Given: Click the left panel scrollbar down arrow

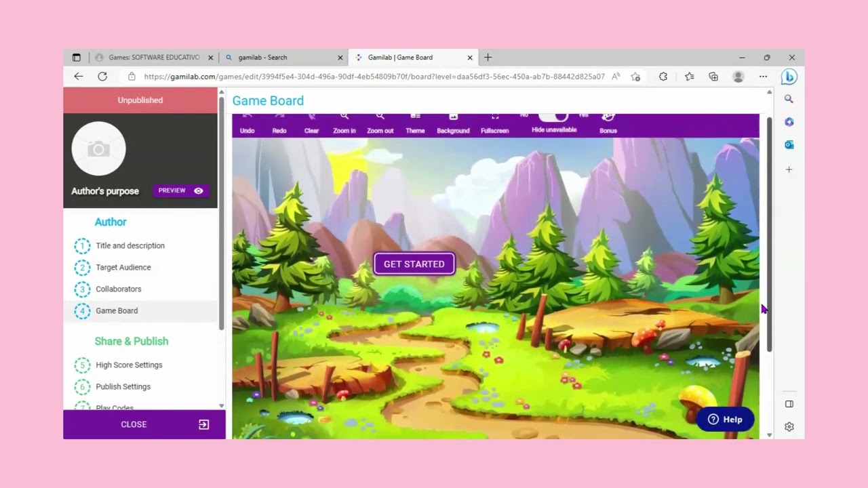Looking at the screenshot, I should [x=221, y=406].
